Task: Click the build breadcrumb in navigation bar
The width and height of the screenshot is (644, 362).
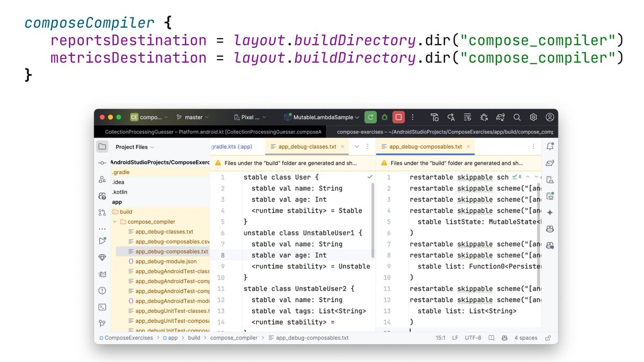Action: pos(194,338)
